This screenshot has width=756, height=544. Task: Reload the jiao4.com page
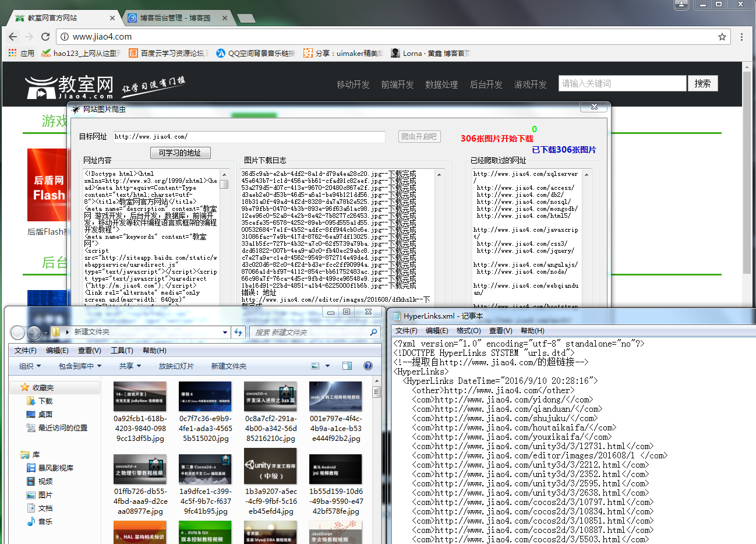point(45,36)
